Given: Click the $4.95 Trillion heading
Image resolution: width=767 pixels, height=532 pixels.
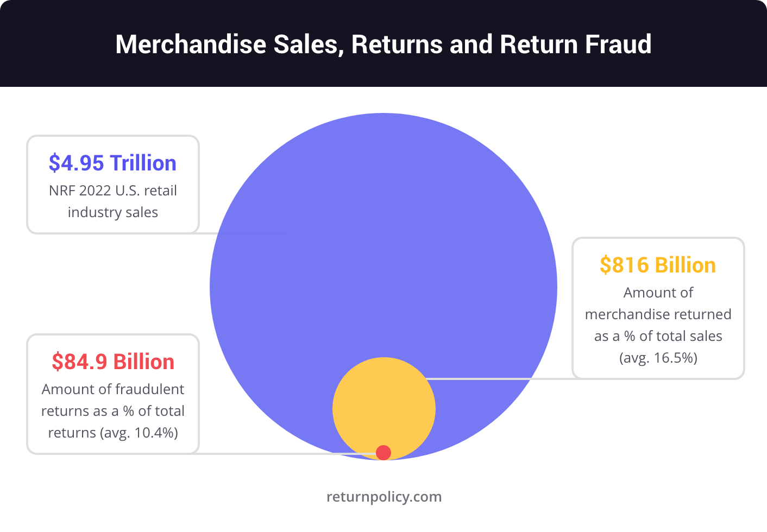Looking at the screenshot, I should click(113, 163).
